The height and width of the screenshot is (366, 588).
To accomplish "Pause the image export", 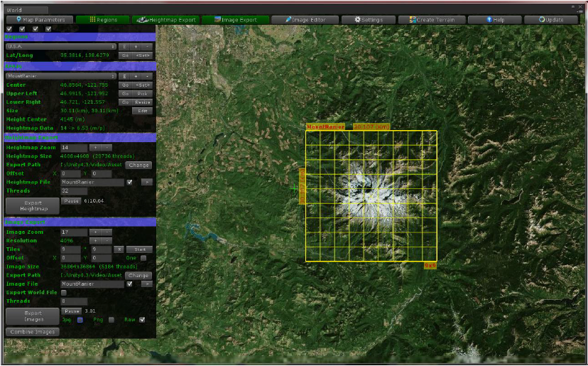I will tap(72, 311).
